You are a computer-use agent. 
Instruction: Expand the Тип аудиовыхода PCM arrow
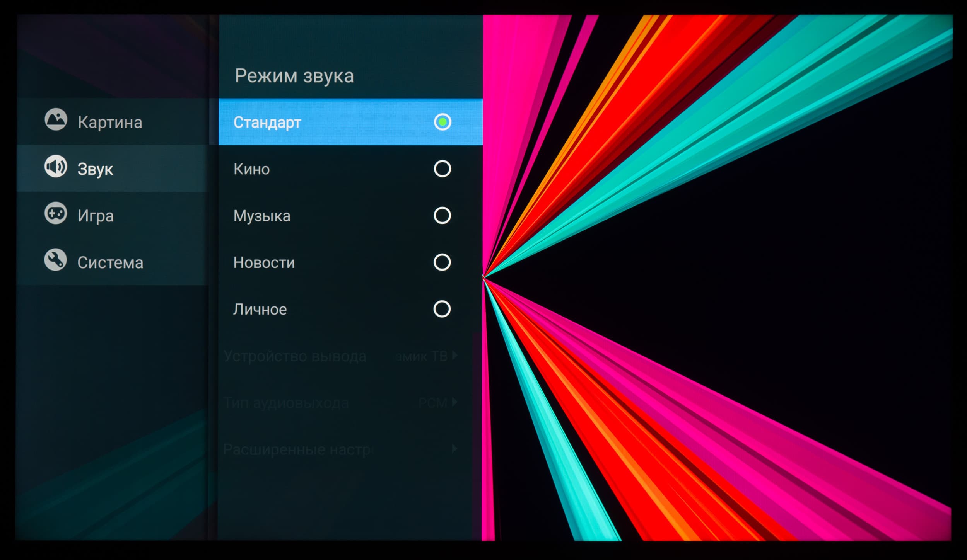click(454, 402)
